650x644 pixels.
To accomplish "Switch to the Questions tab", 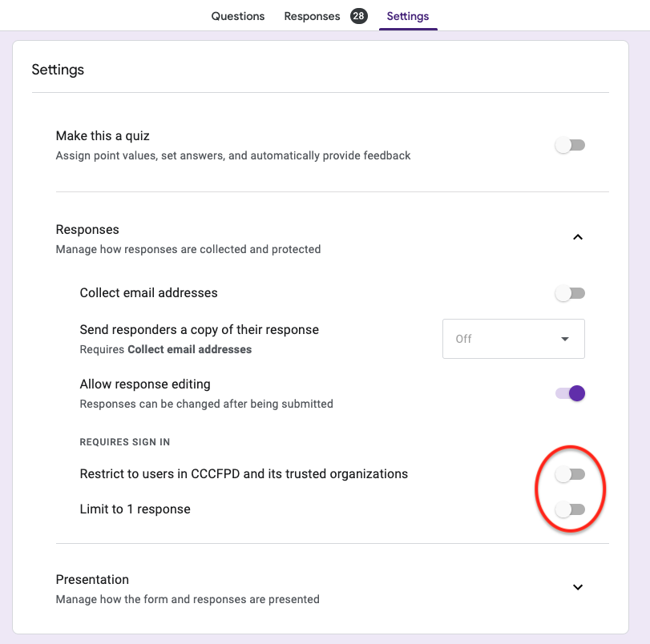I will (237, 15).
